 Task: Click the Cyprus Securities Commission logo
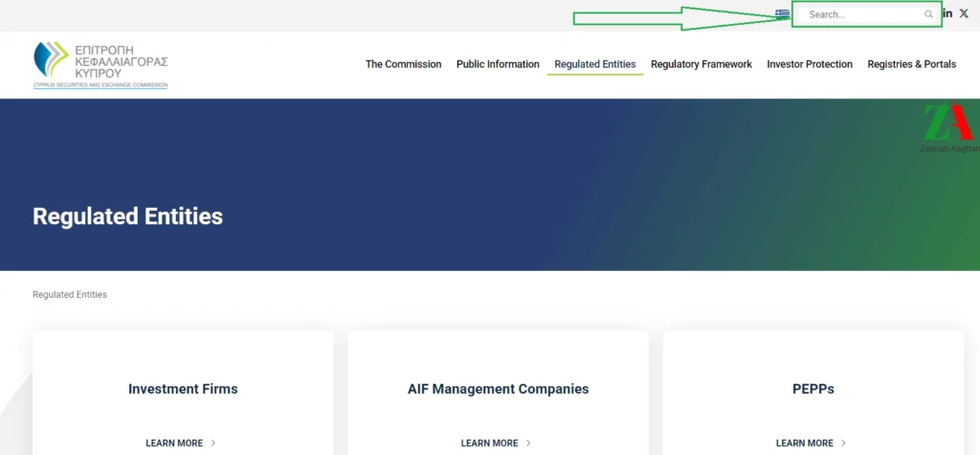click(100, 64)
